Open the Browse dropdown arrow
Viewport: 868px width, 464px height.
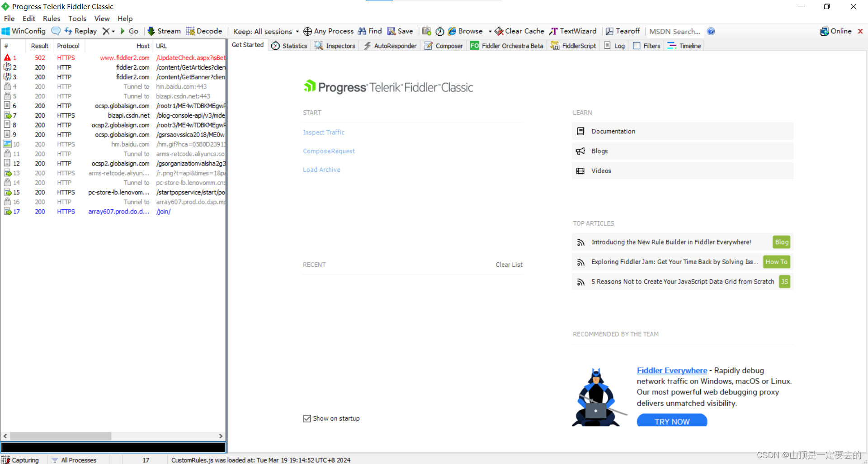point(490,31)
